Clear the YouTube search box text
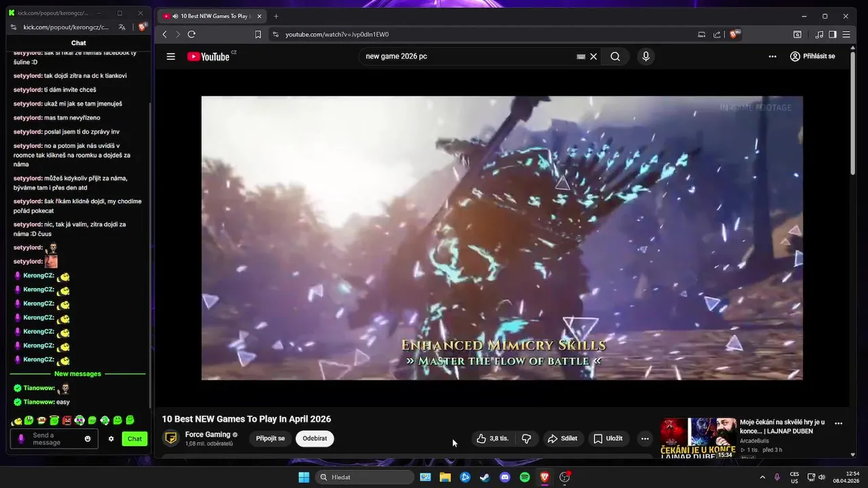The width and height of the screenshot is (868, 488). (593, 56)
